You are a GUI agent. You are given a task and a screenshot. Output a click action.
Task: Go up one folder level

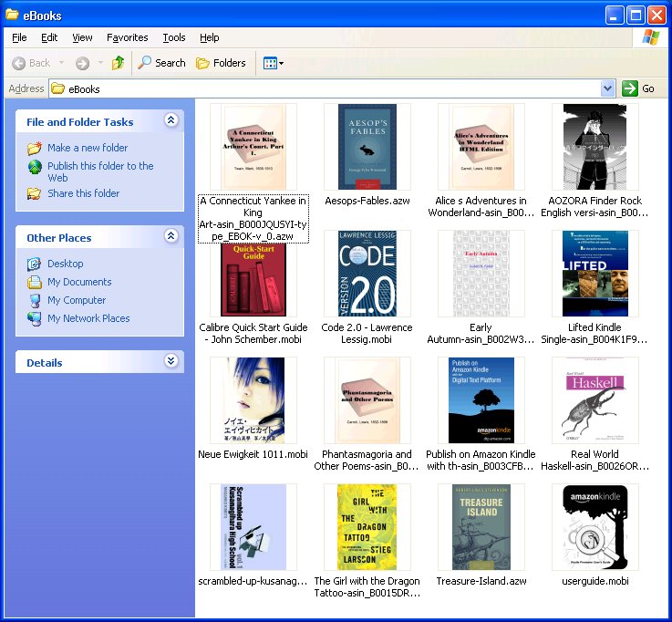click(118, 63)
